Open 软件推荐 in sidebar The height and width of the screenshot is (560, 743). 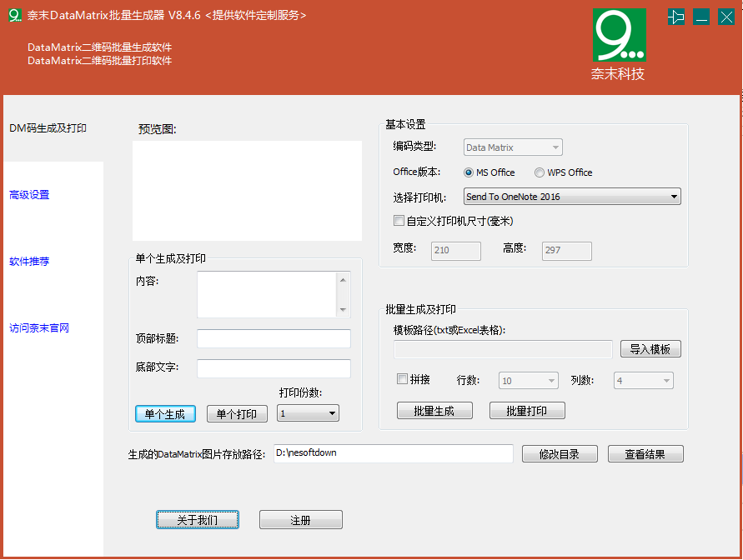pyautogui.click(x=29, y=262)
